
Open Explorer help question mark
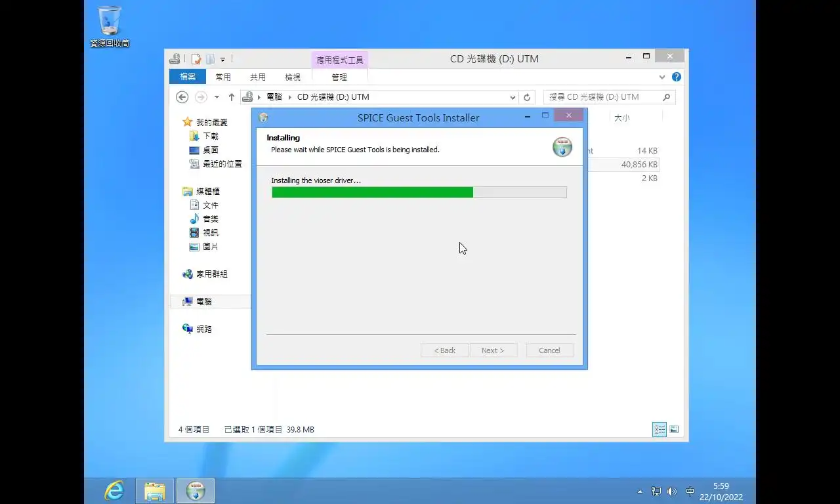(x=677, y=77)
